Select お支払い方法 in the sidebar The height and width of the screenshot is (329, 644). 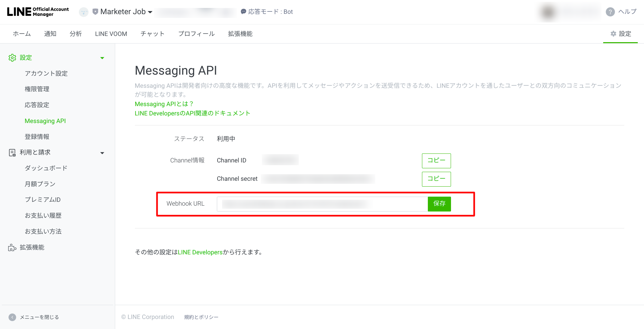pos(43,232)
